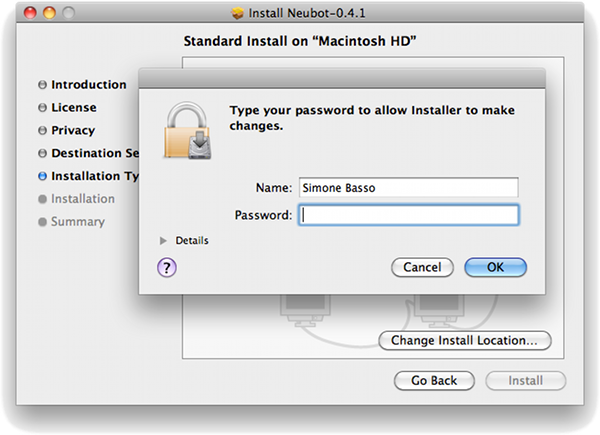This screenshot has height=435, width=600.
Task: Cancel the authentication dialog
Action: (422, 267)
